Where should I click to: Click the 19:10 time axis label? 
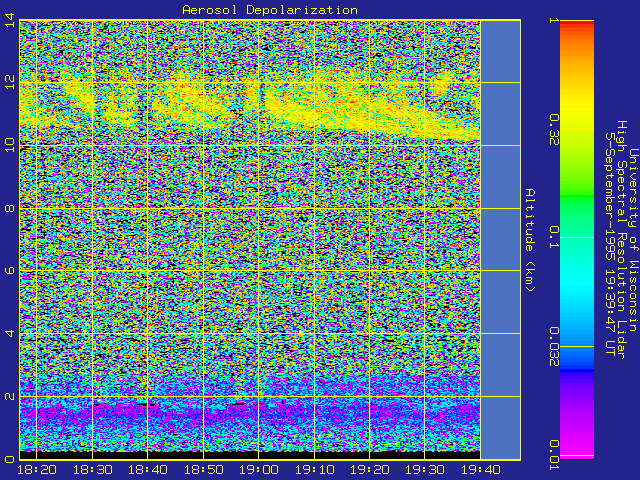click(x=314, y=470)
